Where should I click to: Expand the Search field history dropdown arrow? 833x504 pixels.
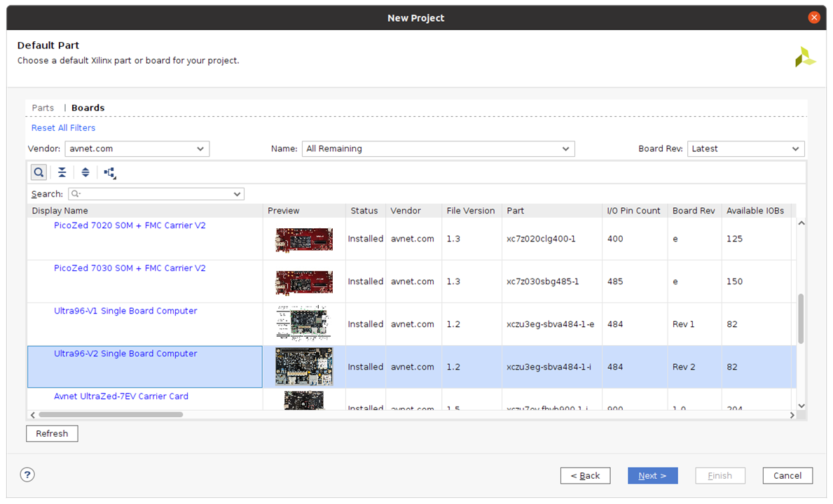click(x=237, y=194)
